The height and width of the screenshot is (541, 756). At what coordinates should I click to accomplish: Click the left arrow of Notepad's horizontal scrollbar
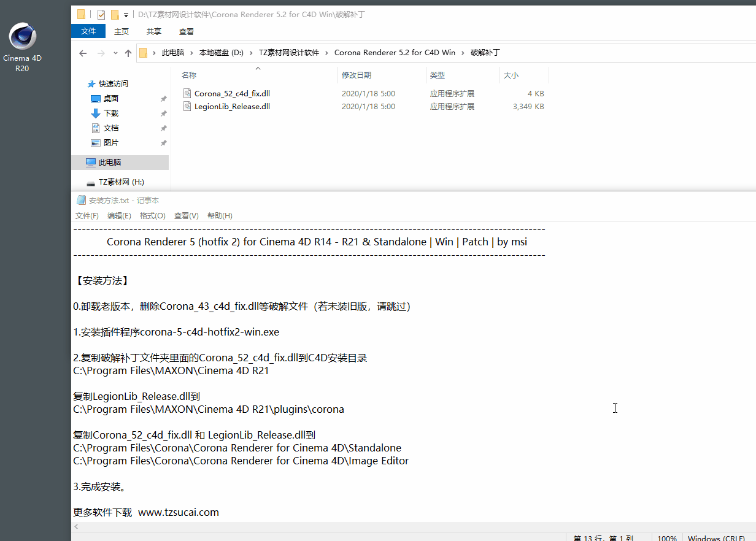pos(76,527)
